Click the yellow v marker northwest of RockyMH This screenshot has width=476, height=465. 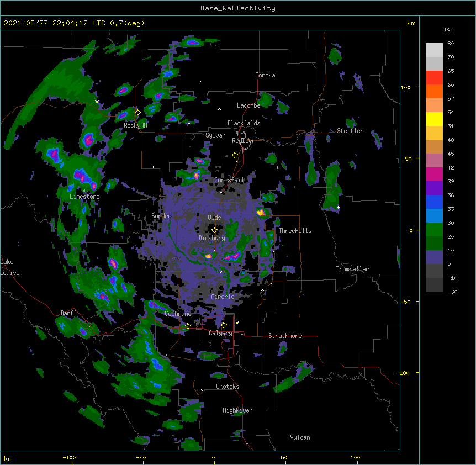pyautogui.click(x=97, y=102)
